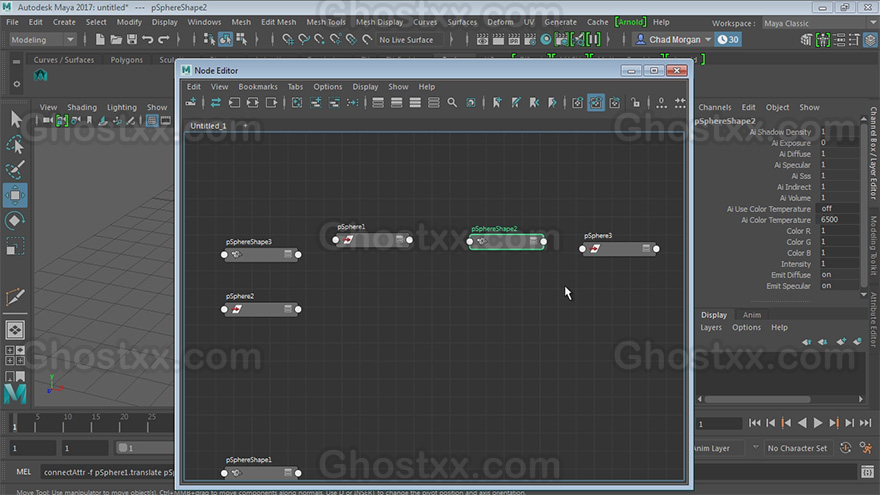Viewport: 880px width, 495px height.
Task: Open Channels menu in Channel Box
Action: (x=714, y=107)
